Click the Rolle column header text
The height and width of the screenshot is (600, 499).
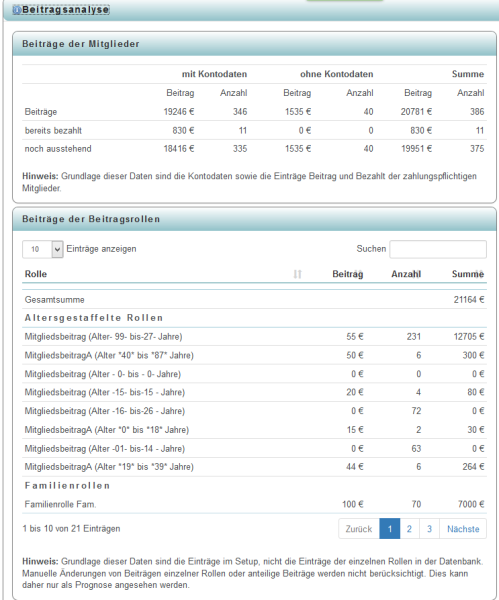click(x=36, y=274)
